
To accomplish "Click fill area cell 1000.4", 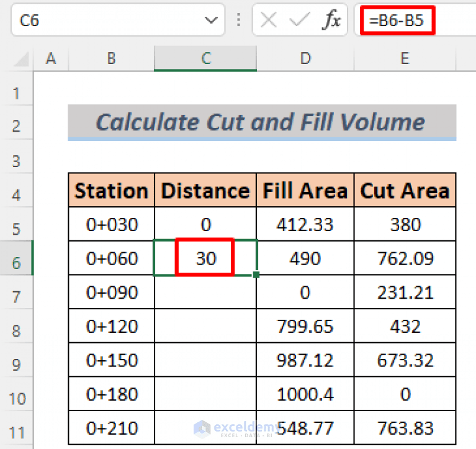I will point(305,394).
